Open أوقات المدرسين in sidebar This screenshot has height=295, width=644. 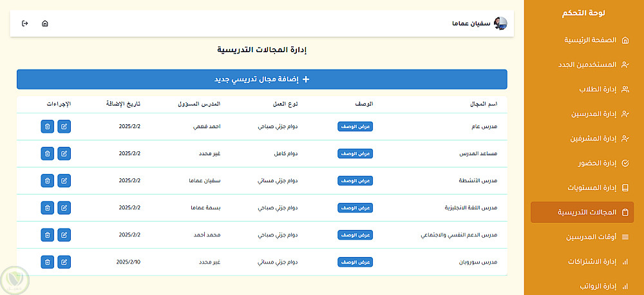tap(582, 237)
